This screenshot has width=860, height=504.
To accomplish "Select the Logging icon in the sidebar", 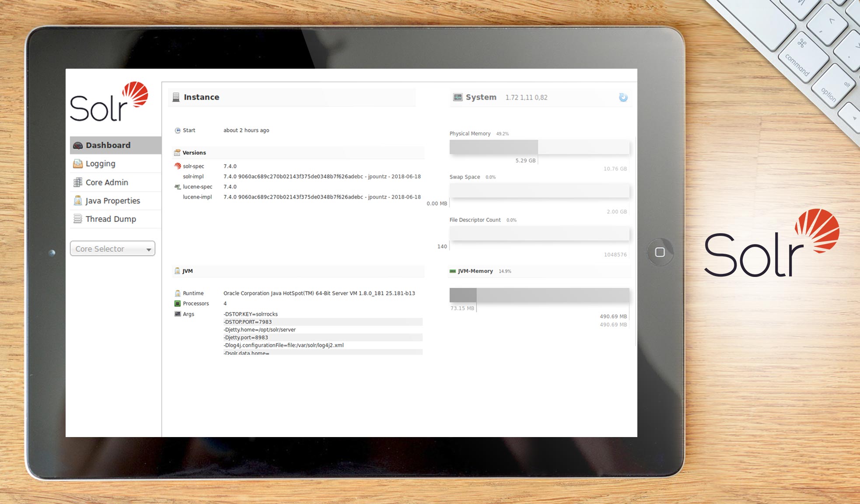I will 77,163.
